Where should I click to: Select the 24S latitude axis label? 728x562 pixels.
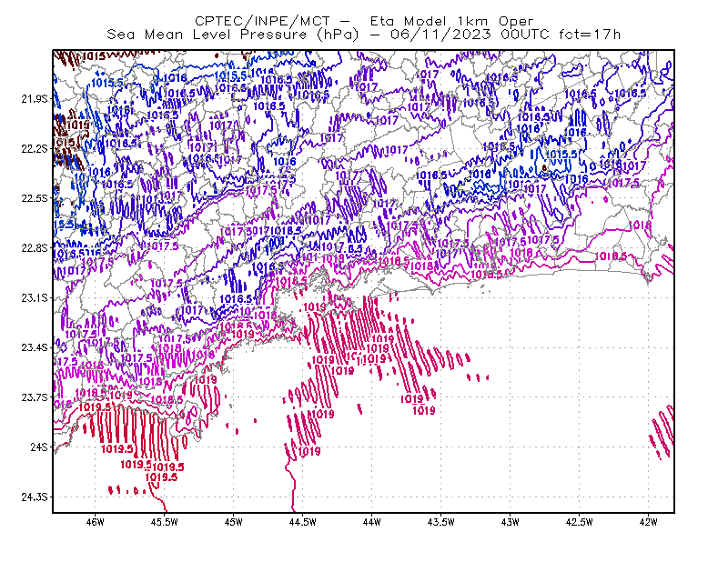point(39,447)
